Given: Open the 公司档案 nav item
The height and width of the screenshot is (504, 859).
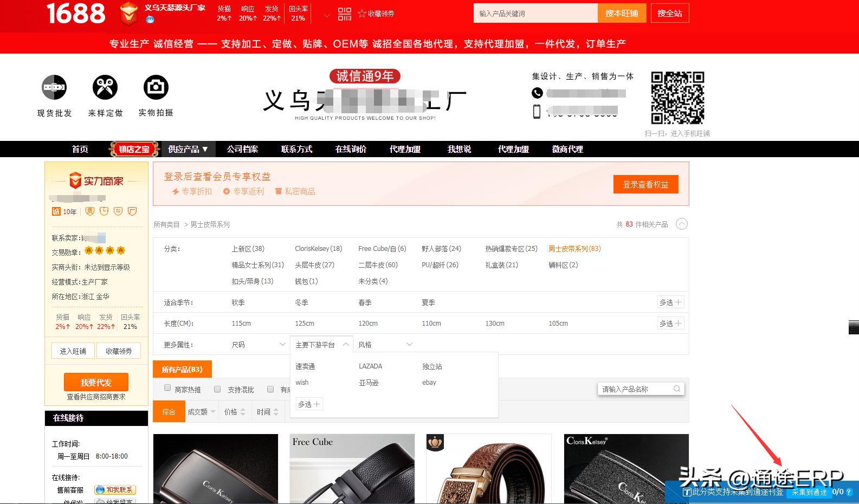Looking at the screenshot, I should click(242, 149).
